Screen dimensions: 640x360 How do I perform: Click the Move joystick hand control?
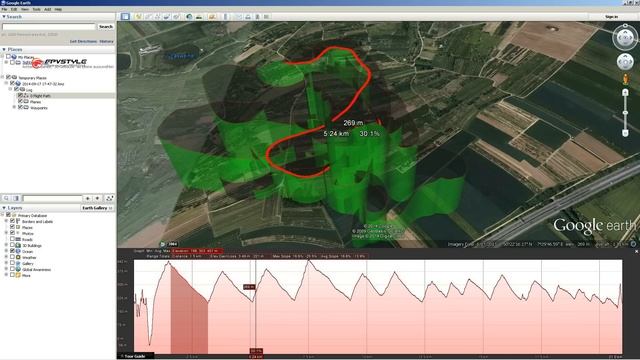pos(625,62)
